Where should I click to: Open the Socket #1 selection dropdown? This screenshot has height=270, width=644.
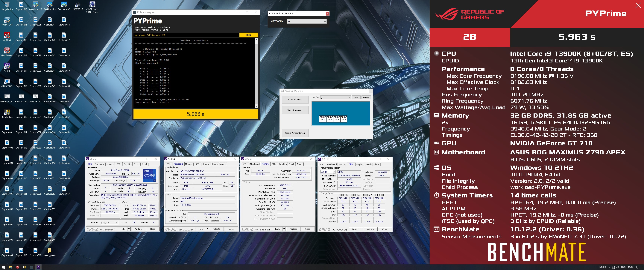(109, 222)
